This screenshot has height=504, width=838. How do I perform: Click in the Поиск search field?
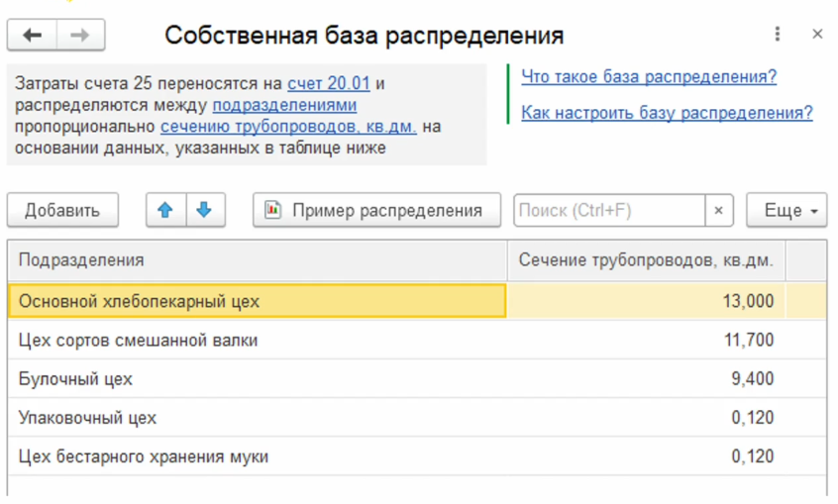pos(608,210)
